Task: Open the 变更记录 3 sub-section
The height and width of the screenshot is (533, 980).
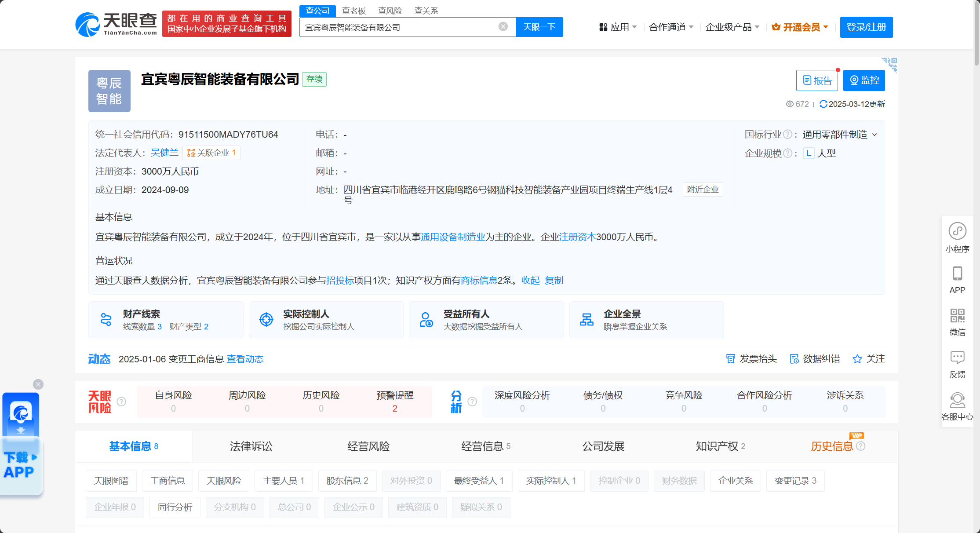Action: [x=795, y=481]
